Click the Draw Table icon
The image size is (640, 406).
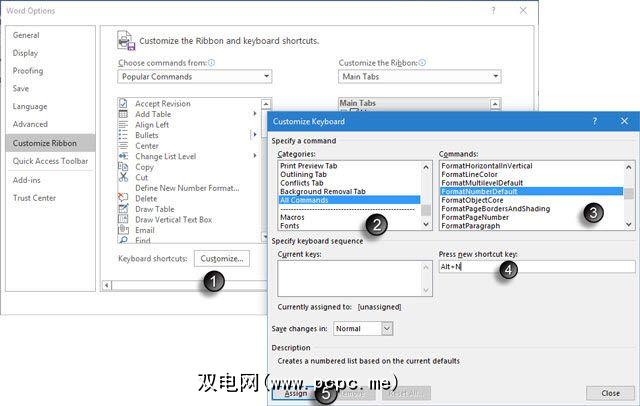point(123,209)
